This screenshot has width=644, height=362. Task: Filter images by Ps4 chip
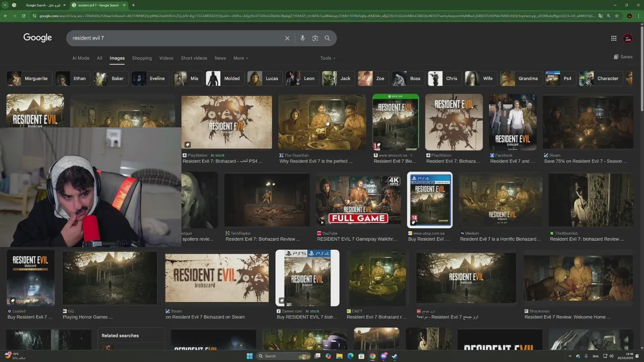tap(560, 78)
